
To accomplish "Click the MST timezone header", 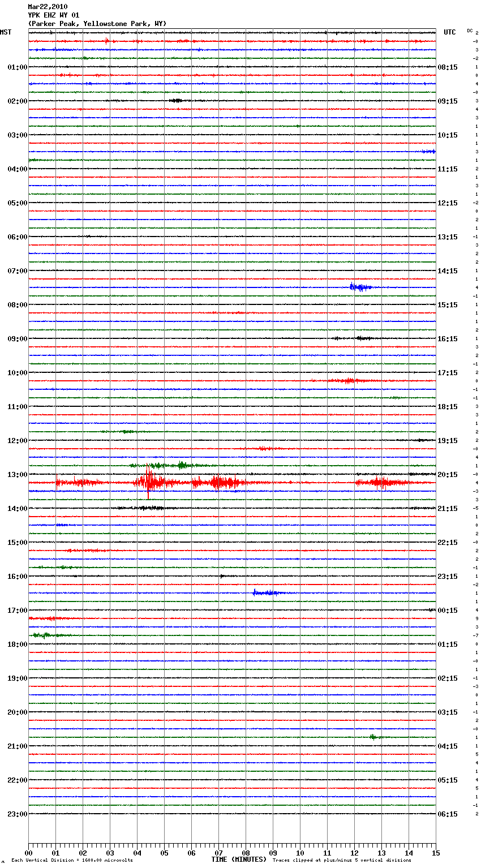I will click(x=6, y=32).
